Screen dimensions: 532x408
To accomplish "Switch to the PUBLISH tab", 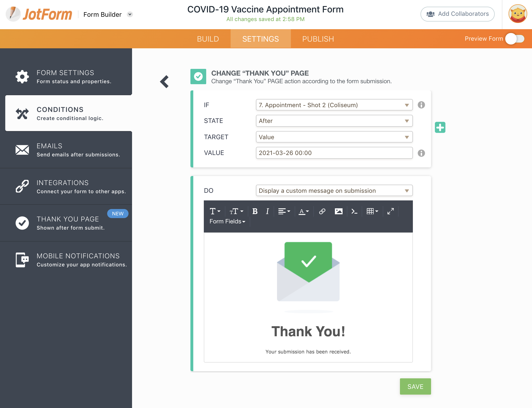I will (318, 39).
